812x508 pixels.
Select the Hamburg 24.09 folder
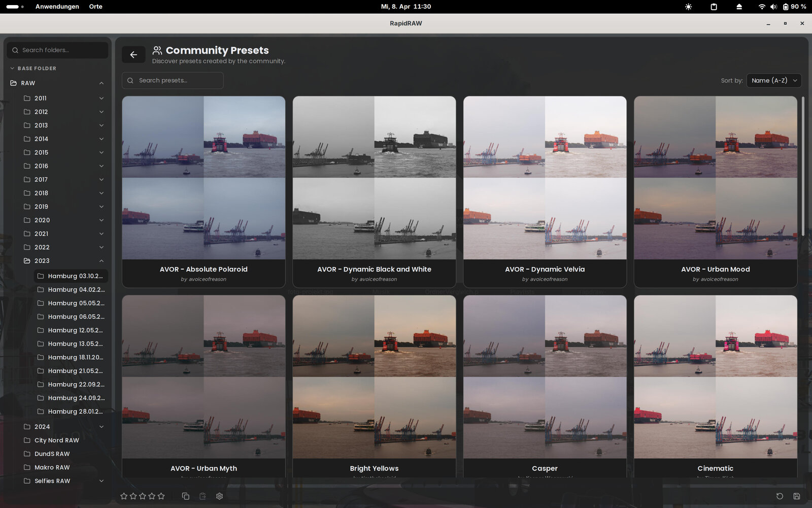point(76,398)
